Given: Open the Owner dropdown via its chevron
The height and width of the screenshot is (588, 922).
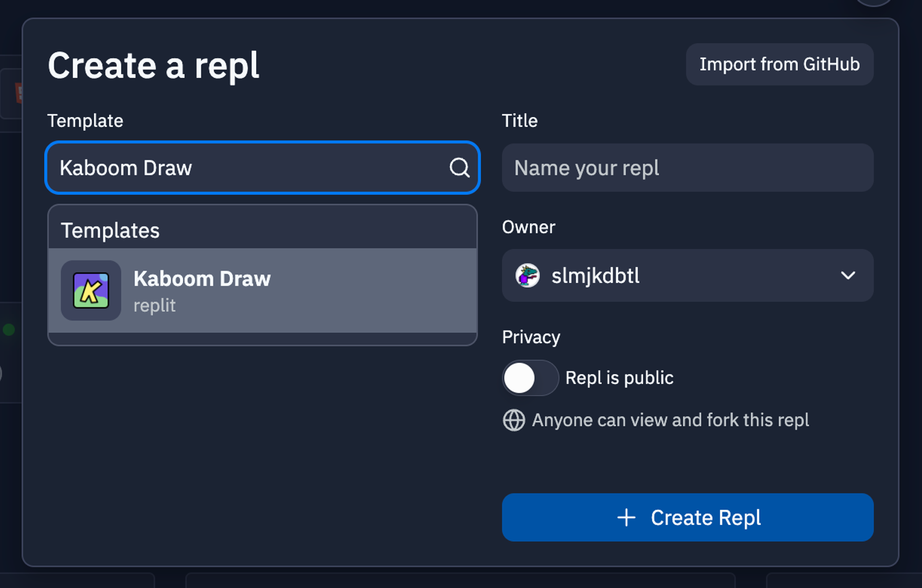Looking at the screenshot, I should [x=849, y=276].
